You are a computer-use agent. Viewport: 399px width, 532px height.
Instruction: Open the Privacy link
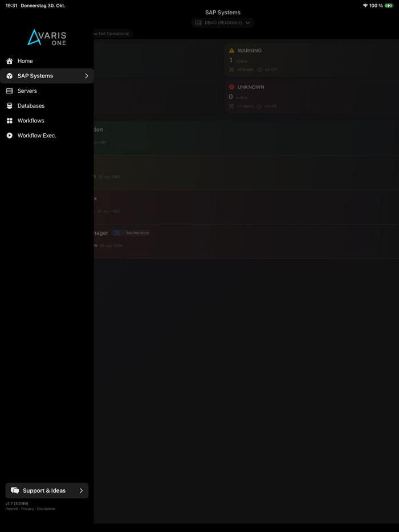pos(27,509)
